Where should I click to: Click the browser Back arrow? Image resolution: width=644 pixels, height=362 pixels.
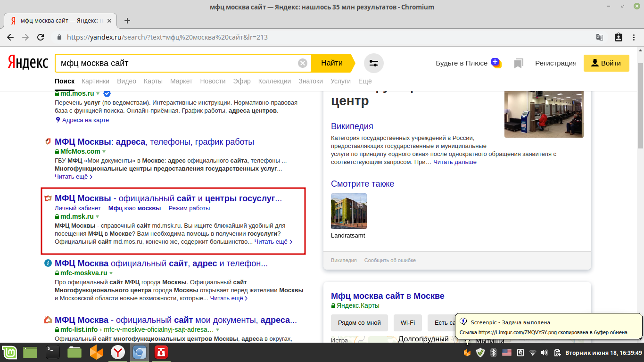[x=10, y=37]
